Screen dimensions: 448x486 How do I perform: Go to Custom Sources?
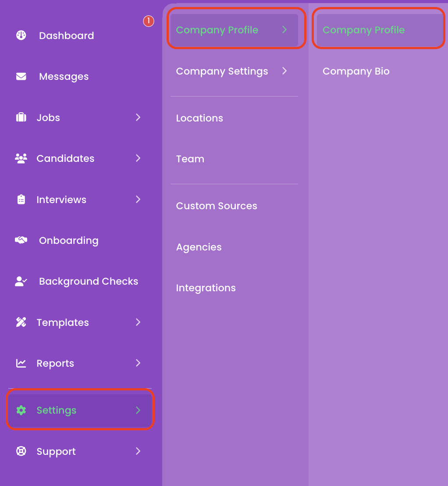click(x=217, y=206)
